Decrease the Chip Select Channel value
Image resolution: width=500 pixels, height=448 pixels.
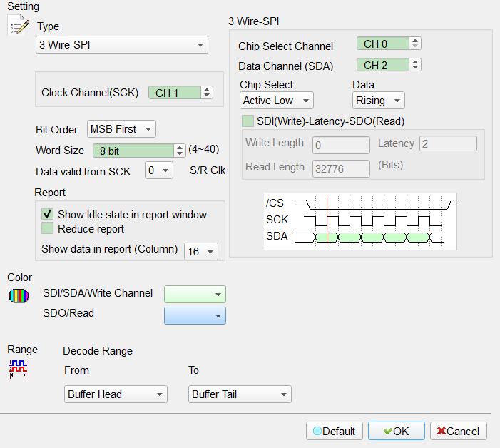point(415,46)
